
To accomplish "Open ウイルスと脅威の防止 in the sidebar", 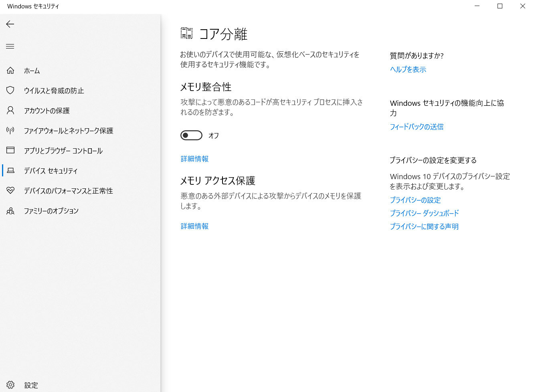I will [x=80, y=91].
